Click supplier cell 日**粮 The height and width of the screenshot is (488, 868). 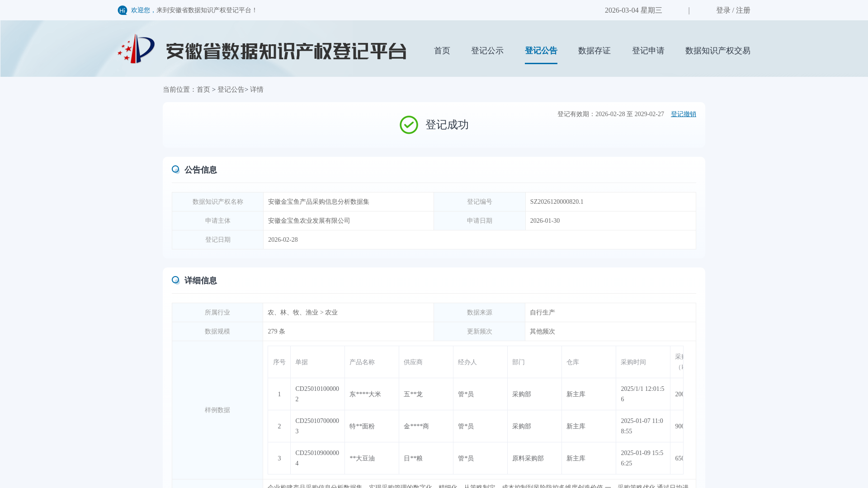413,459
